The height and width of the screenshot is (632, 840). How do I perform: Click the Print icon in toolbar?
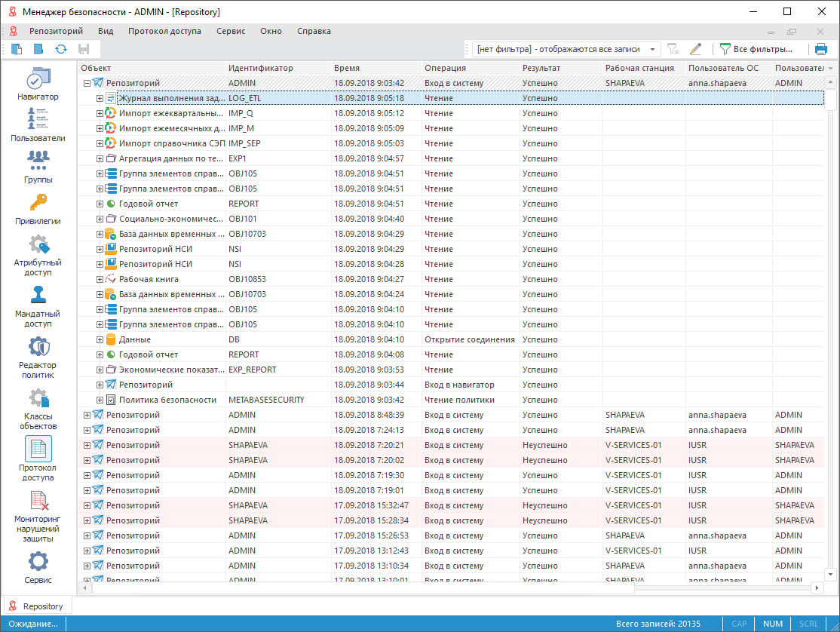[821, 49]
